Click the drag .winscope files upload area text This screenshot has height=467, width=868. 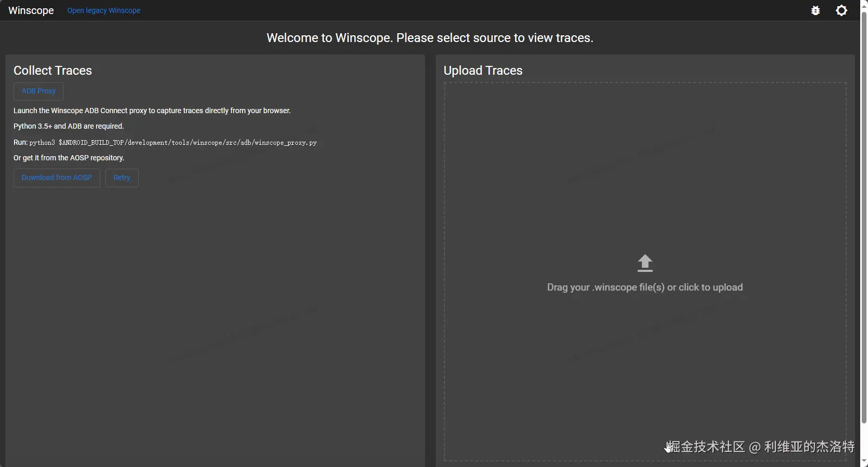pos(645,287)
